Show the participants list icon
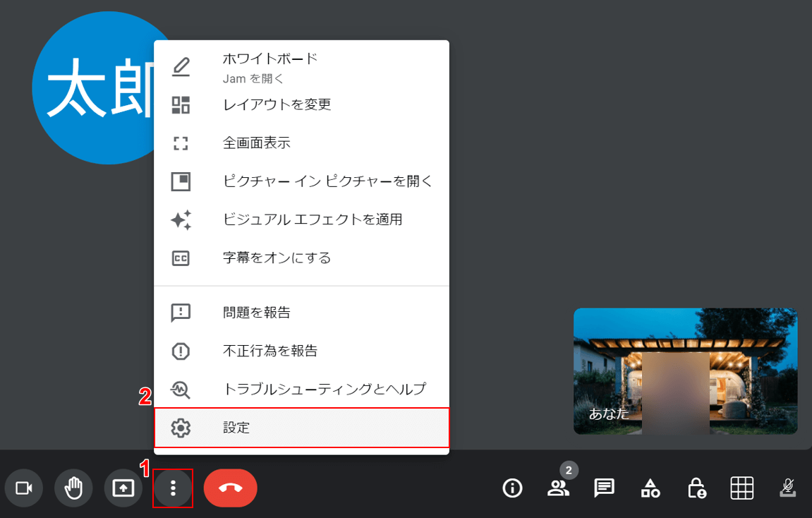The image size is (812, 518). (558, 488)
